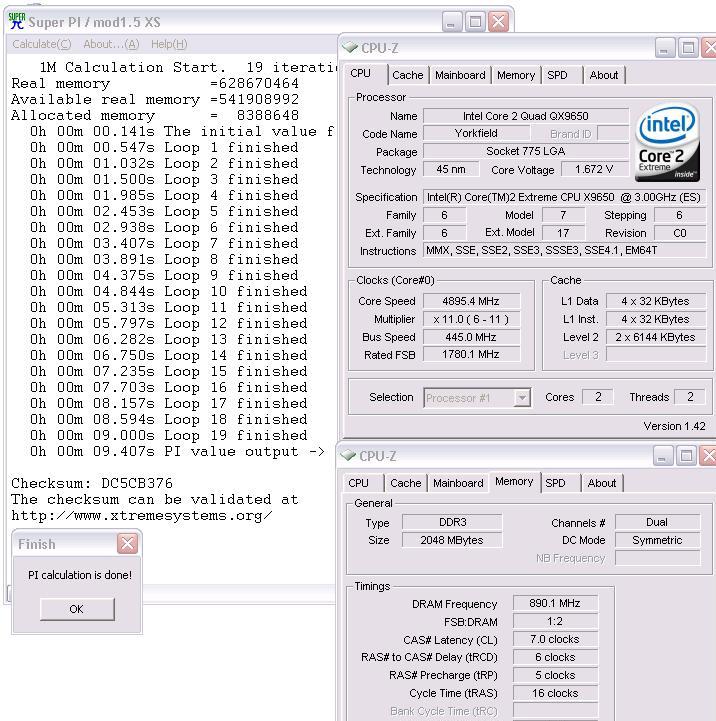Viewport: 716px width, 721px height.
Task: Click the Version 1.42 text
Action: point(674,426)
